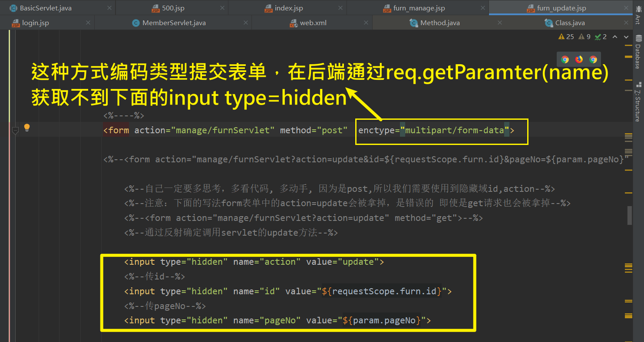Viewport: 644px width, 342px height.
Task: Open the Class.java tab
Action: coord(570,23)
